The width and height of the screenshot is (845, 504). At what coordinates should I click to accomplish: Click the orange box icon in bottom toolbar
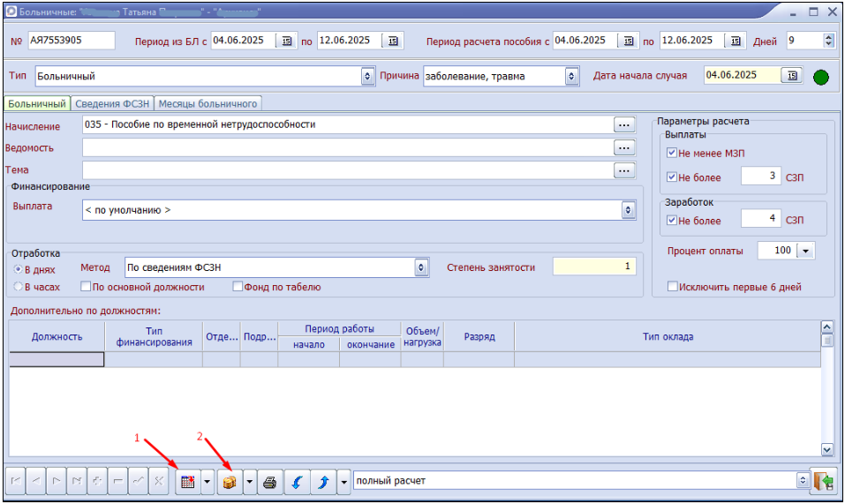pyautogui.click(x=229, y=482)
